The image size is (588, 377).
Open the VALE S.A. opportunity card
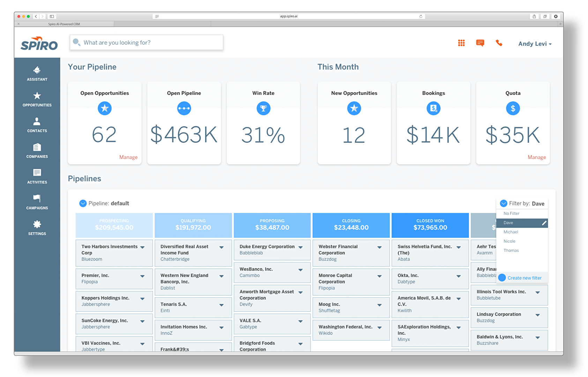pyautogui.click(x=272, y=324)
